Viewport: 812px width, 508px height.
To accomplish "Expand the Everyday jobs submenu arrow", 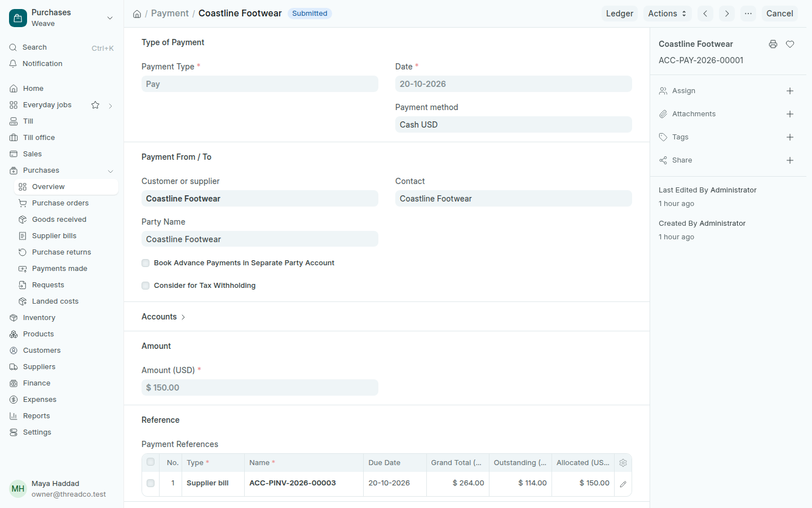I will 111,106.
